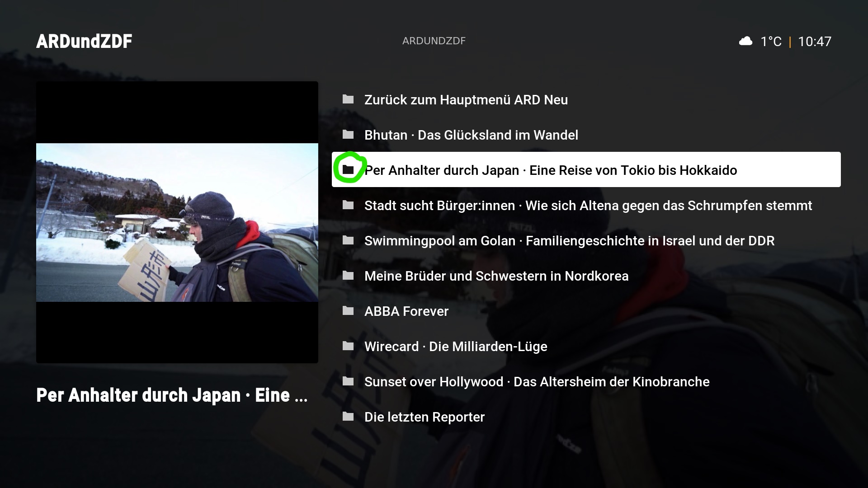Open Swimmingpool am Golan entry
Screen dimensions: 868x488
point(586,240)
